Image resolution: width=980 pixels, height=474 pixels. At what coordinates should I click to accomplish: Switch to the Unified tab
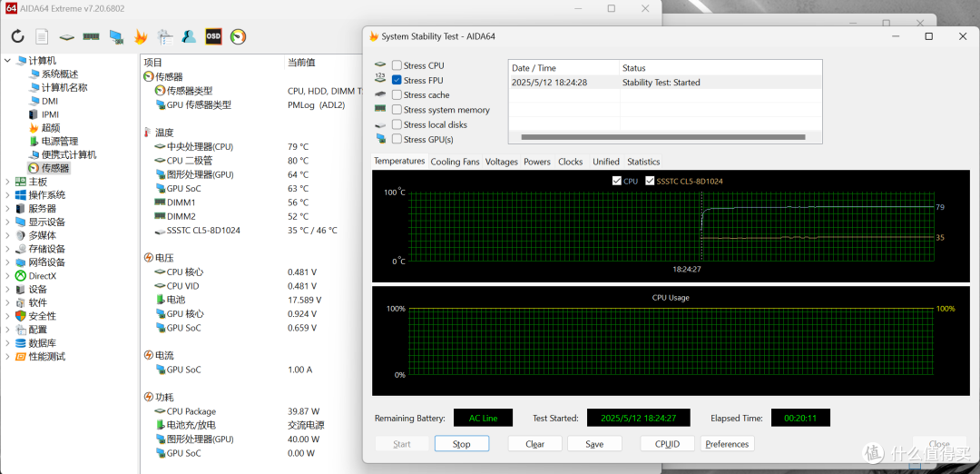click(605, 162)
